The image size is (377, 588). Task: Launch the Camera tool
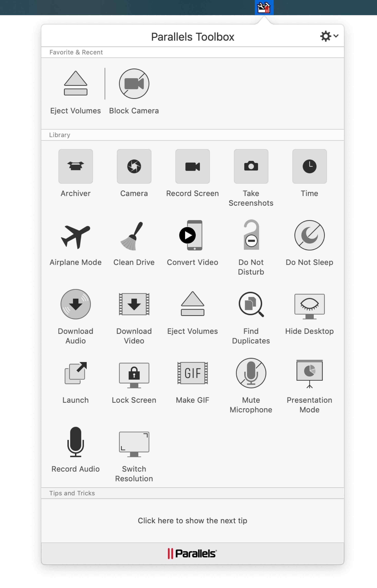click(134, 166)
